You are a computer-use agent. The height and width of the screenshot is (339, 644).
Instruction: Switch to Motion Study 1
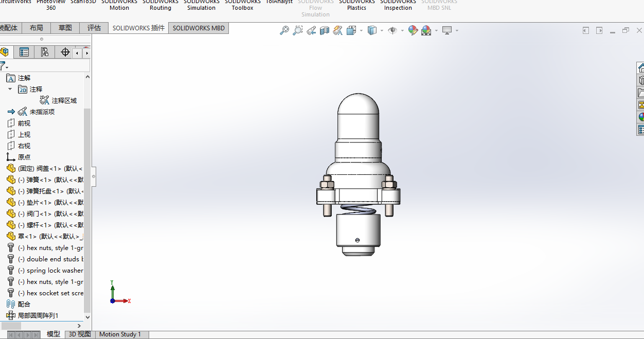coord(121,334)
